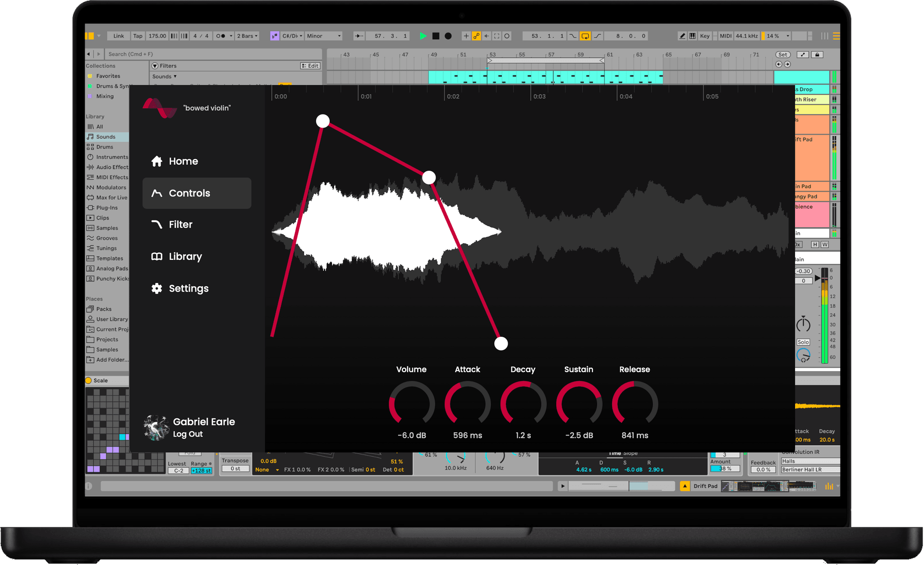The image size is (924, 565).
Task: Click Capture MIDI bracket icon
Action: pos(497,36)
